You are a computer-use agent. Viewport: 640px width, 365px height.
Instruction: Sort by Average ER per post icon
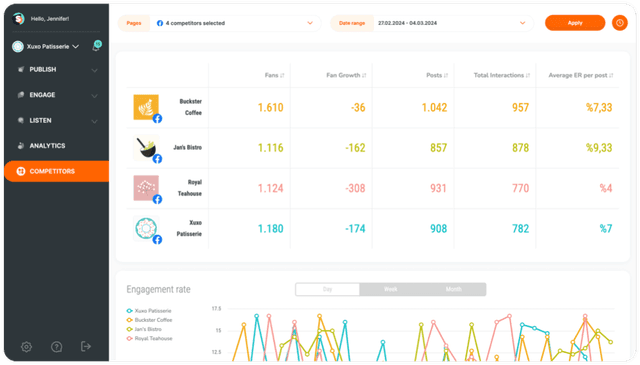pos(611,76)
